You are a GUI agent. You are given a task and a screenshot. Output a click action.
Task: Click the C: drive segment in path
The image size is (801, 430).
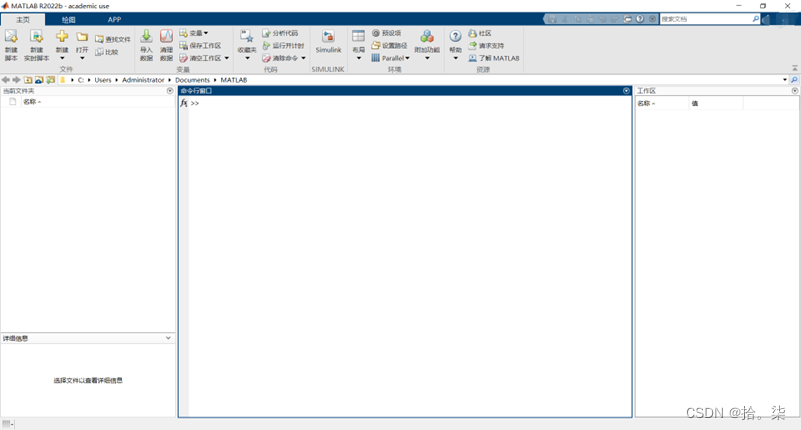81,80
